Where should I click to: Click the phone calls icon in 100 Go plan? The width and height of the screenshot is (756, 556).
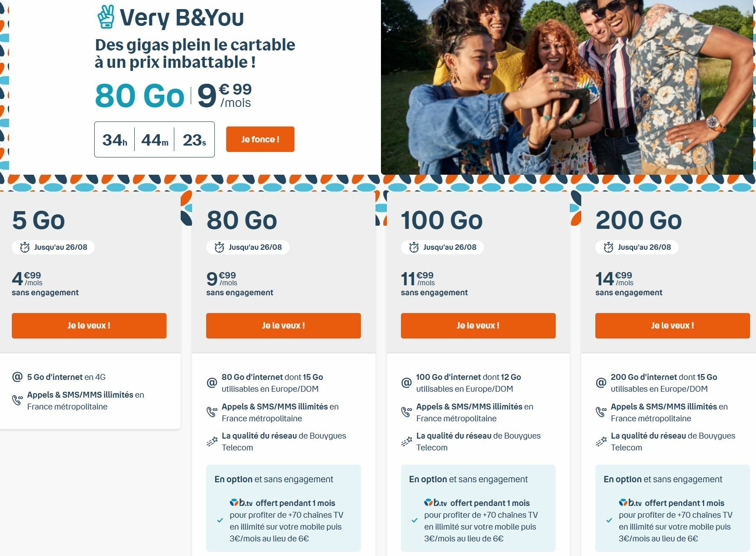(x=406, y=412)
